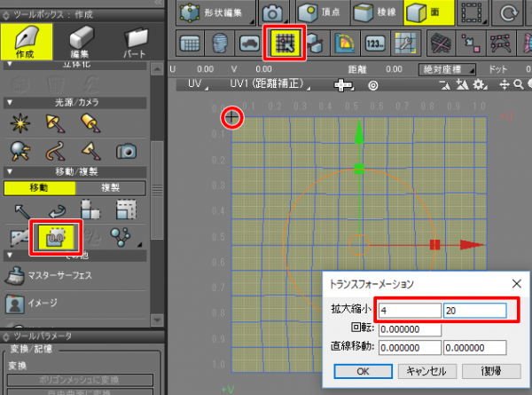Select the 作成 (Create) toolbox tab
Screen dimensions: 532x395
tap(27, 42)
